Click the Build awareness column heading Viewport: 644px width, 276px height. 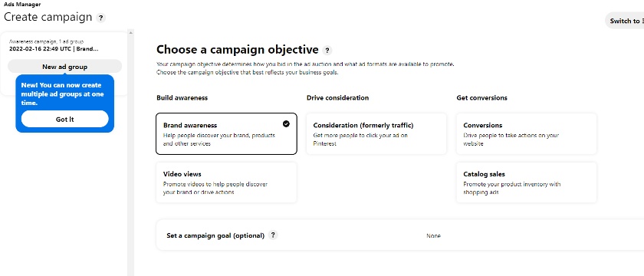point(182,98)
